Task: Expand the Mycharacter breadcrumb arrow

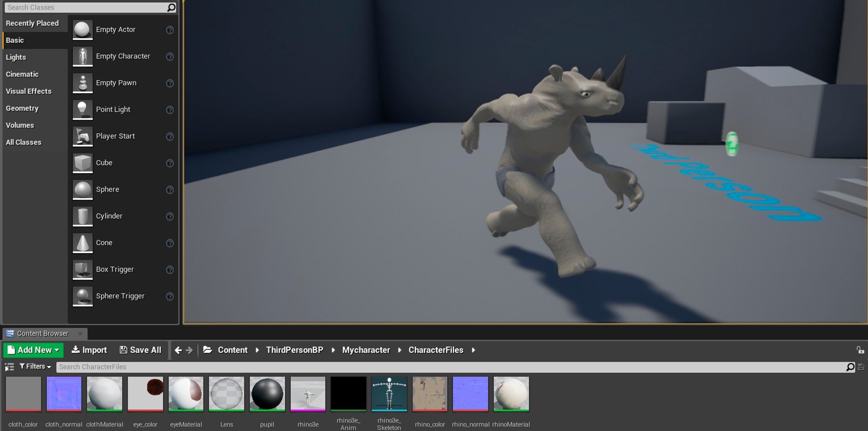Action: [400, 350]
